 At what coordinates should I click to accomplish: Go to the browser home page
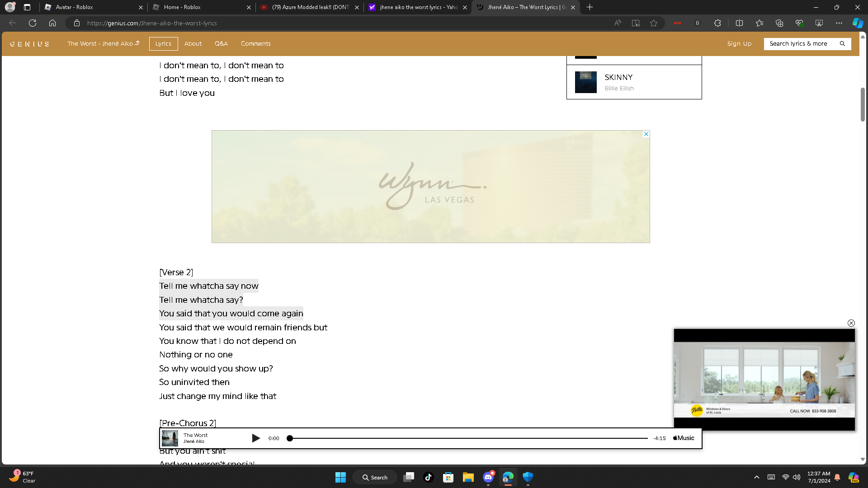pyautogui.click(x=52, y=23)
